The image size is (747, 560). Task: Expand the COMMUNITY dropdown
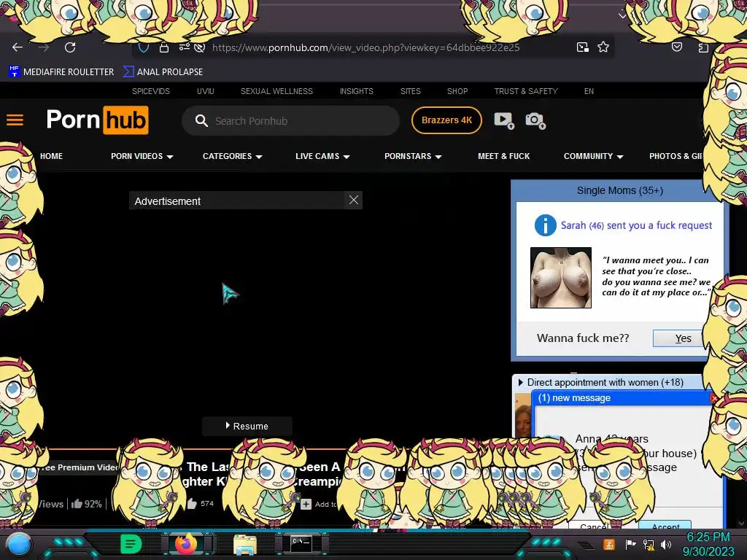click(x=594, y=156)
